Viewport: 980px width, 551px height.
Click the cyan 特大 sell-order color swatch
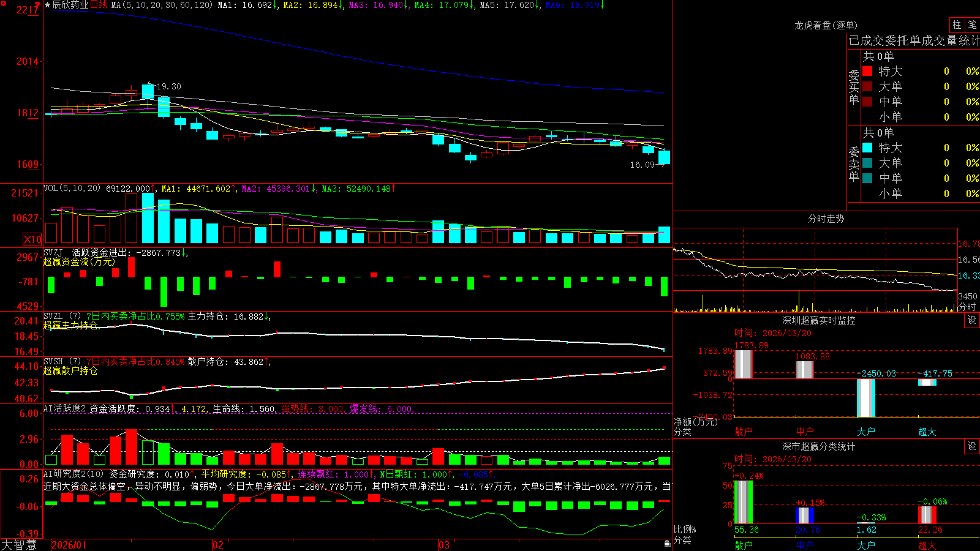867,148
